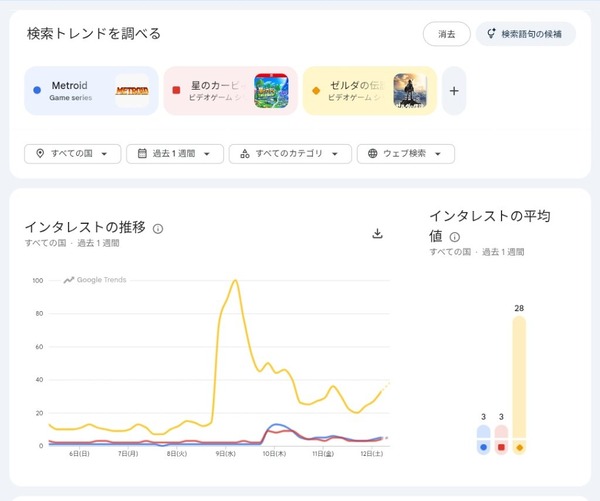Screen dimensions: 600x501
Task: Click the 消去 clear button
Action: [x=447, y=34]
